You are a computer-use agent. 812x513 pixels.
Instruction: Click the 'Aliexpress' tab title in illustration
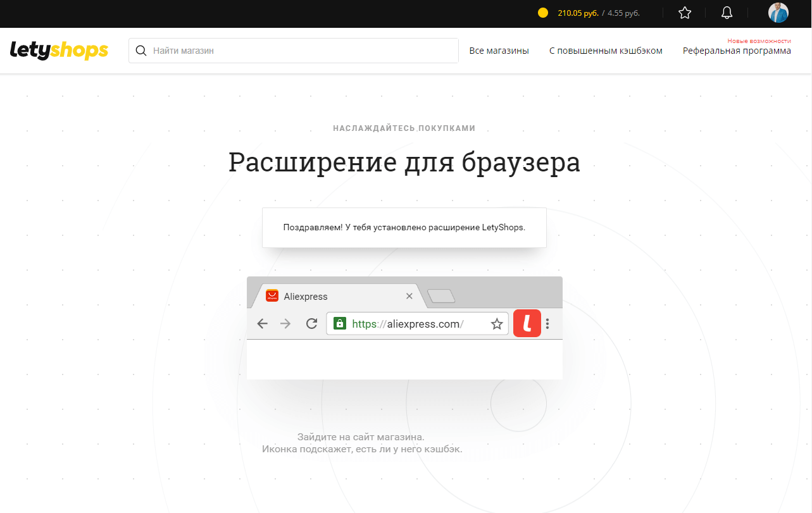point(306,296)
